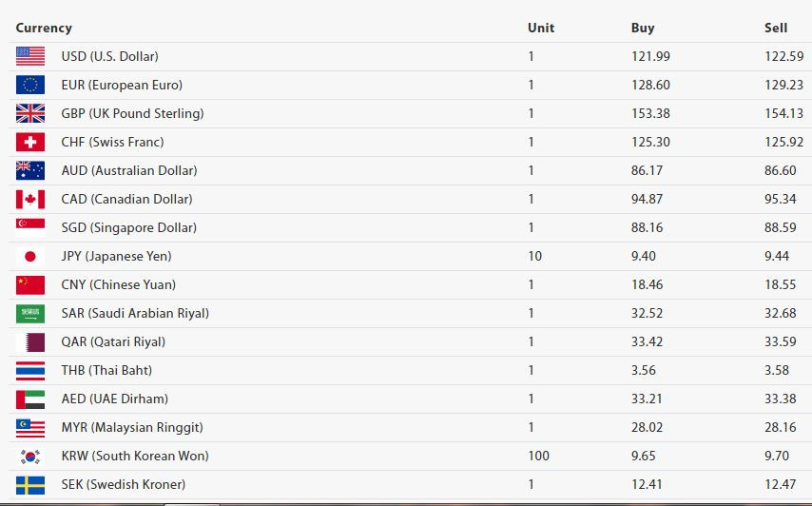Select the Unit column header
812x506 pixels.
(541, 28)
